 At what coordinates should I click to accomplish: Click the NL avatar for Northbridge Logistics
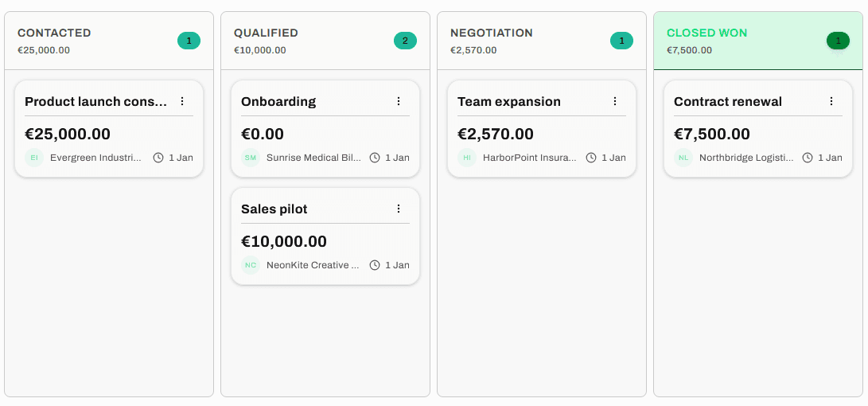pos(683,158)
